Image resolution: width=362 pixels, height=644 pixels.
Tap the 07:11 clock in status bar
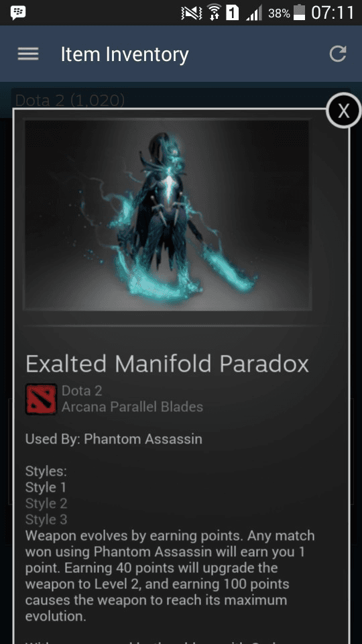pos(333,13)
